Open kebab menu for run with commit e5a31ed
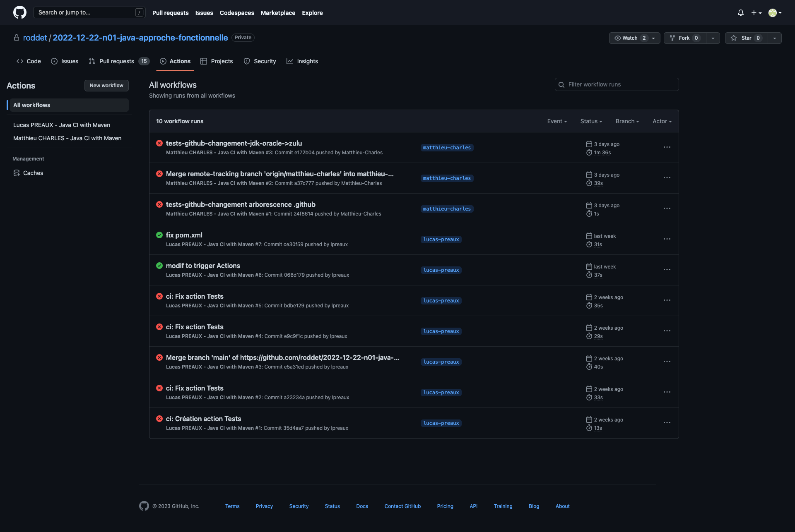 pos(667,362)
